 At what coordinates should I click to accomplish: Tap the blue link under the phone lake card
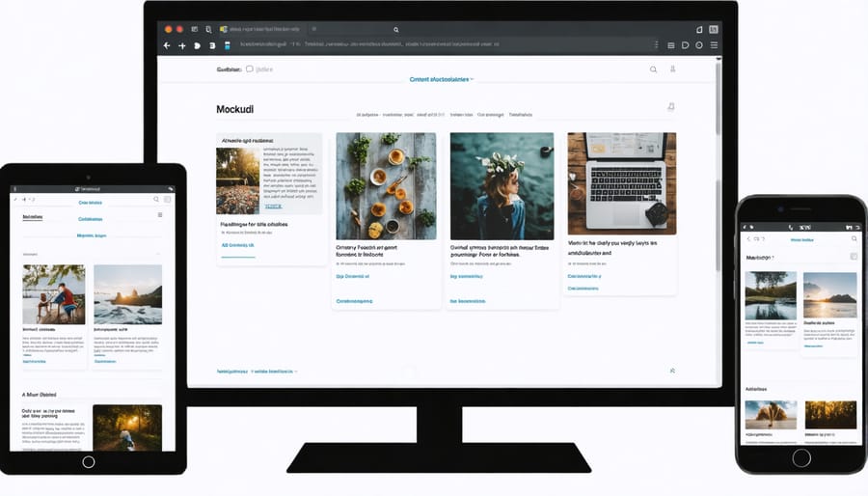pos(755,343)
